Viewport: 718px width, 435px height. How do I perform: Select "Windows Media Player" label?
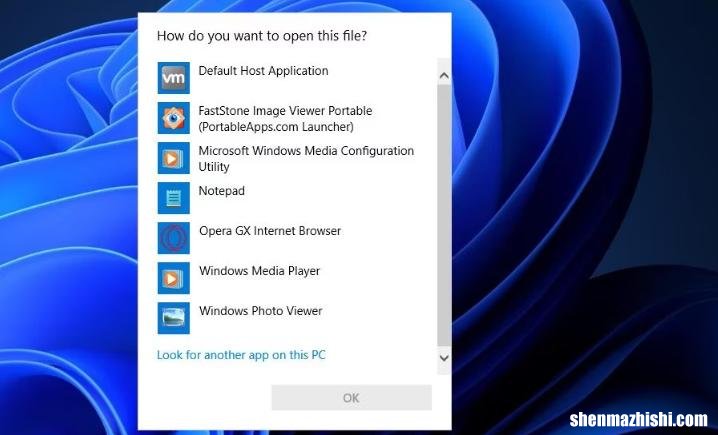(259, 271)
